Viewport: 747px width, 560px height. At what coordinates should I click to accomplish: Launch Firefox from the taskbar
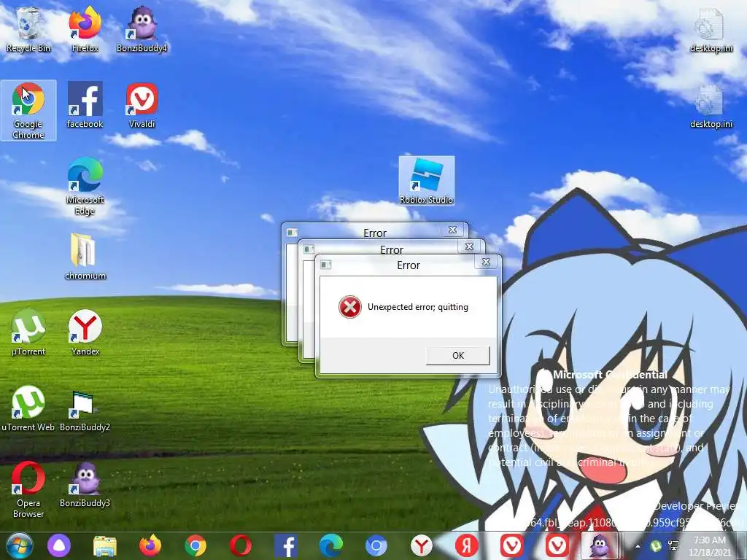tap(150, 546)
